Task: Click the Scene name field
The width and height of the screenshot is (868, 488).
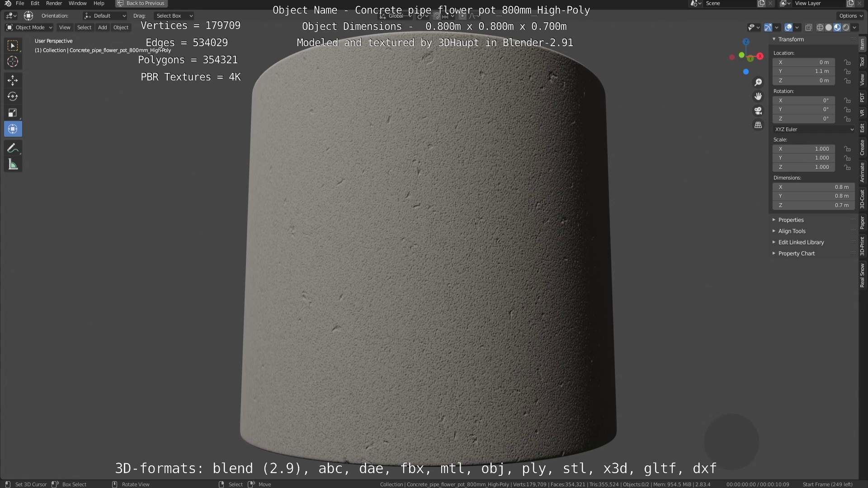Action: coord(730,4)
